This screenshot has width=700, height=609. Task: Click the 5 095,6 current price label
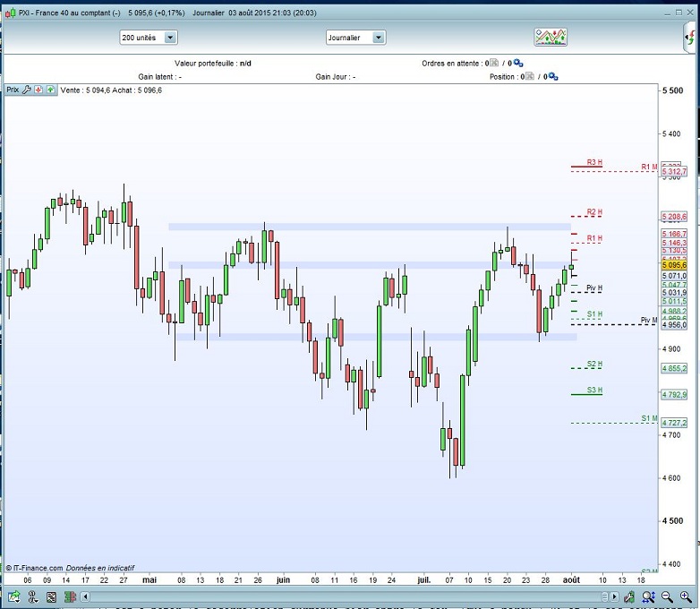coord(674,265)
